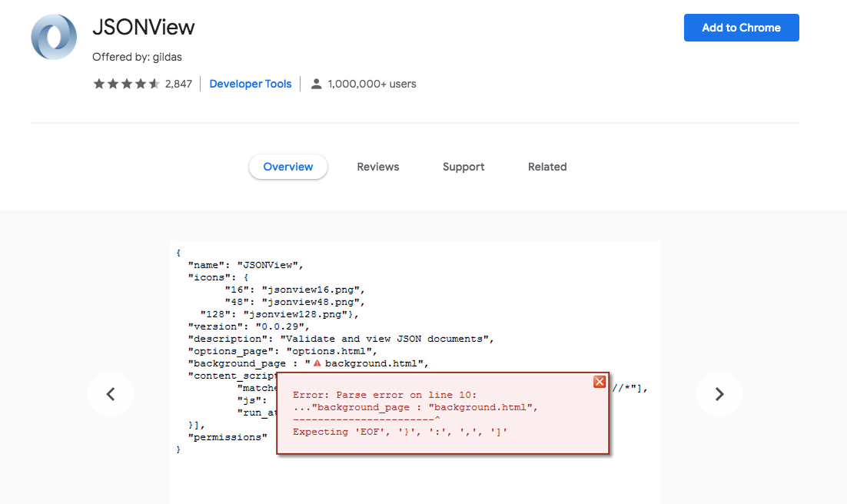The image size is (847, 504).
Task: Click the "version": "0.0.29" line in the screenshot
Action: click(x=248, y=327)
